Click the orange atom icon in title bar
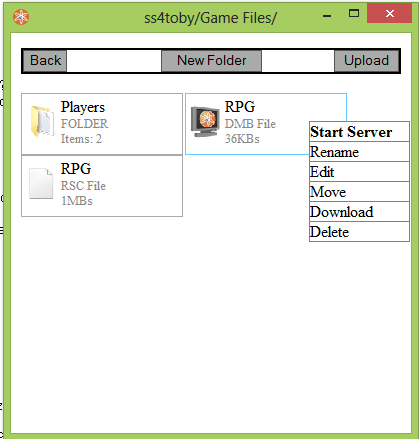 point(21,17)
